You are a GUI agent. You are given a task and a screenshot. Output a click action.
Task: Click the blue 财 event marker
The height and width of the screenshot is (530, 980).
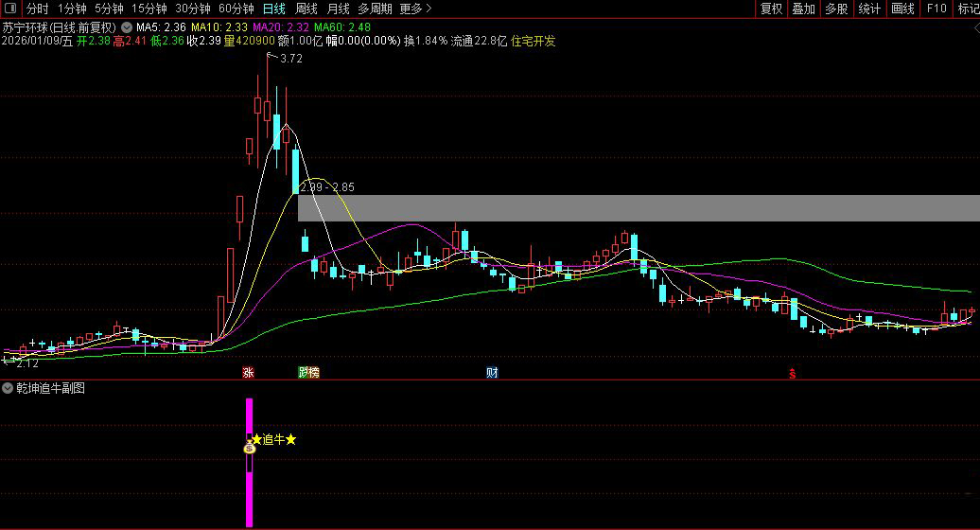tap(493, 373)
